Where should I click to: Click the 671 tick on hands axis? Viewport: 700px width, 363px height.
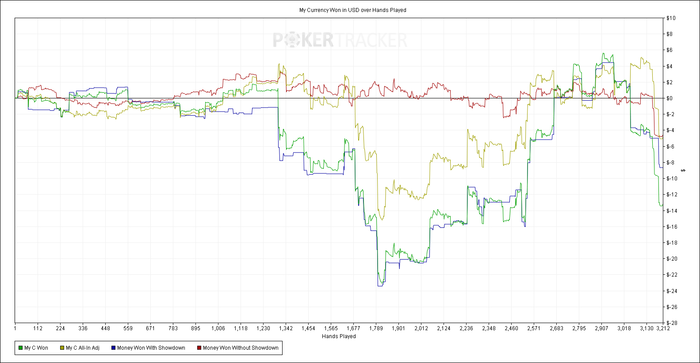coord(150,329)
